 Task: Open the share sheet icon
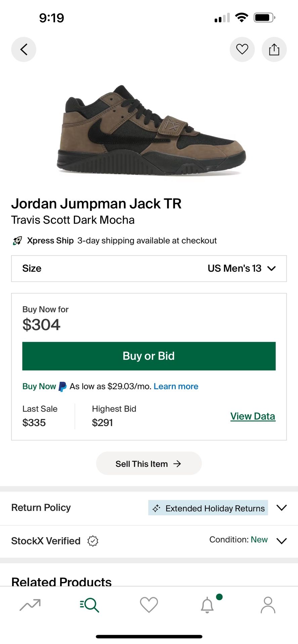tap(274, 50)
